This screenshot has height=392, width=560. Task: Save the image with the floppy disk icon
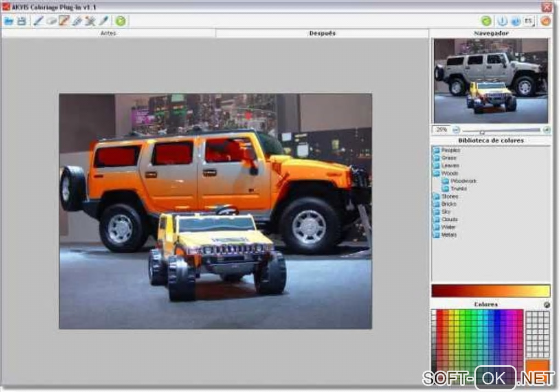point(22,21)
